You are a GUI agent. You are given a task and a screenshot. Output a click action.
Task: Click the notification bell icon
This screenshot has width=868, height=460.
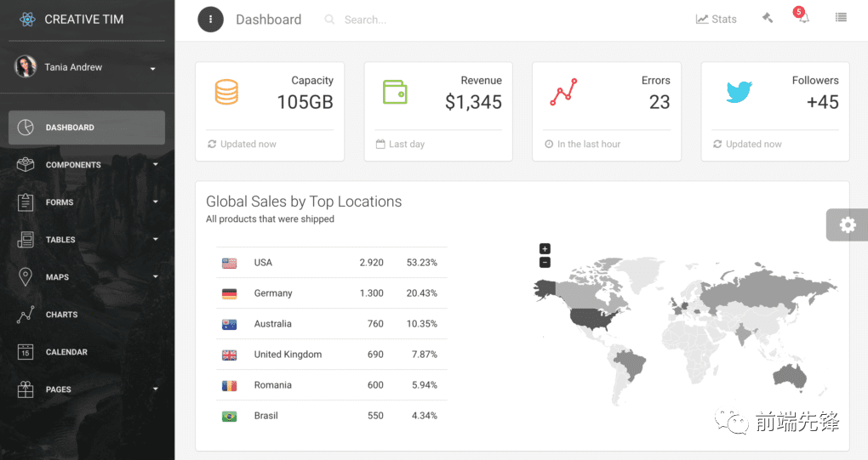(802, 18)
